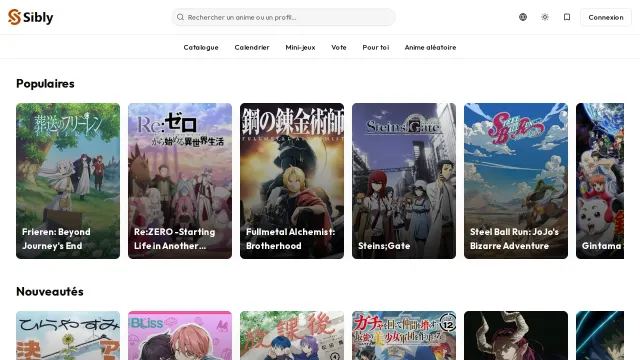
Task: Open Steel Ball Run: JoJo's Bizarre Adventure card
Action: 516,181
